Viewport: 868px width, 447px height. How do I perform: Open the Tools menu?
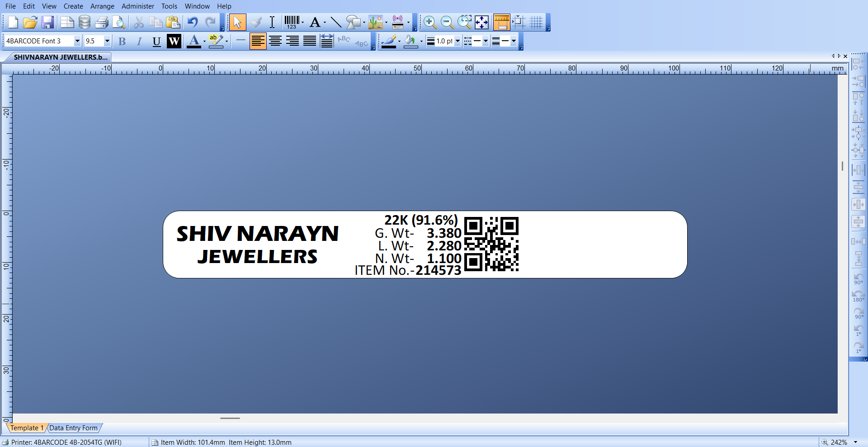coord(169,6)
